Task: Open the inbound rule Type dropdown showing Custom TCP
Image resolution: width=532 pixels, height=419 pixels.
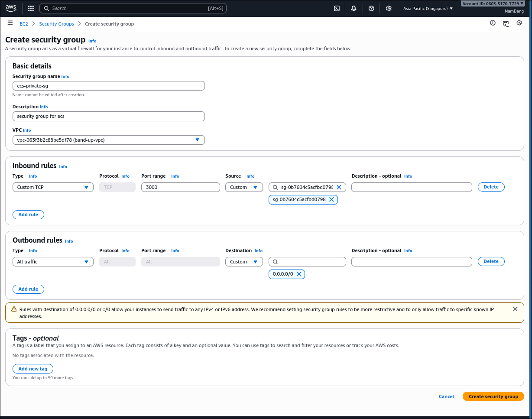Action: [x=52, y=187]
